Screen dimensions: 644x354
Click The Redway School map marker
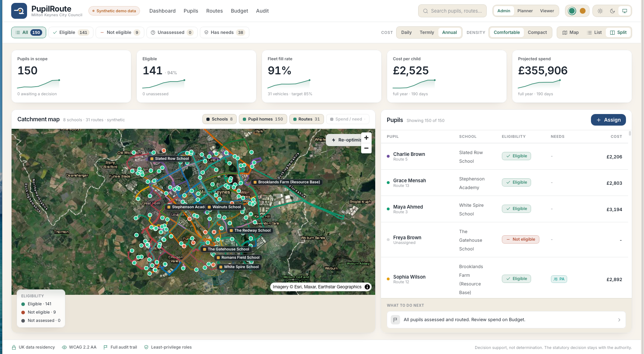pos(250,230)
